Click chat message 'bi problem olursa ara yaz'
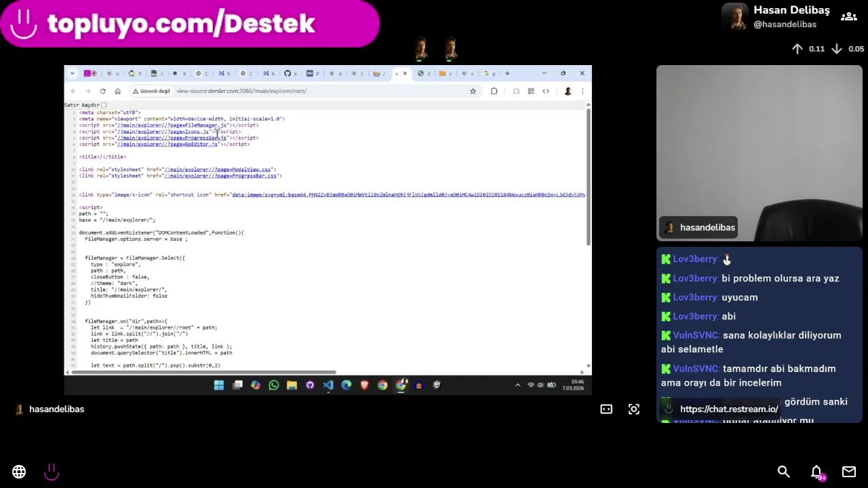868x488 pixels. click(781, 279)
